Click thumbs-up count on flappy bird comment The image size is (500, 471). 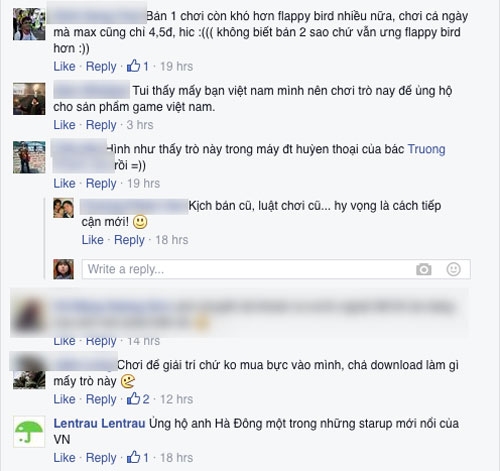click(x=138, y=66)
